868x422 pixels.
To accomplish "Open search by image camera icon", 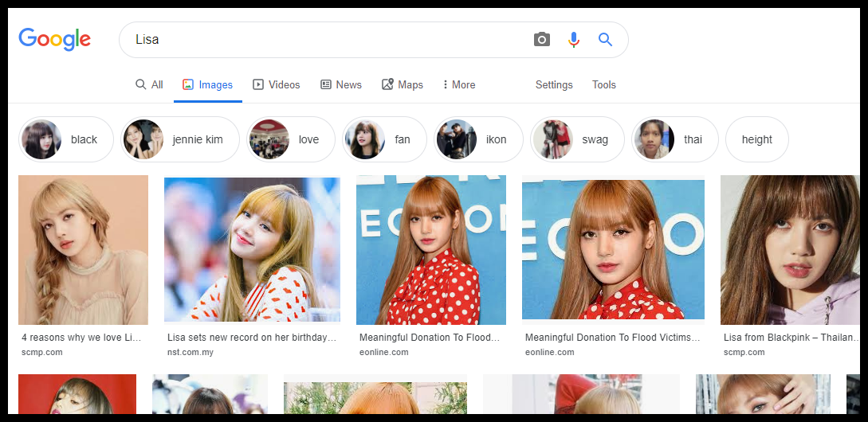I will point(542,40).
